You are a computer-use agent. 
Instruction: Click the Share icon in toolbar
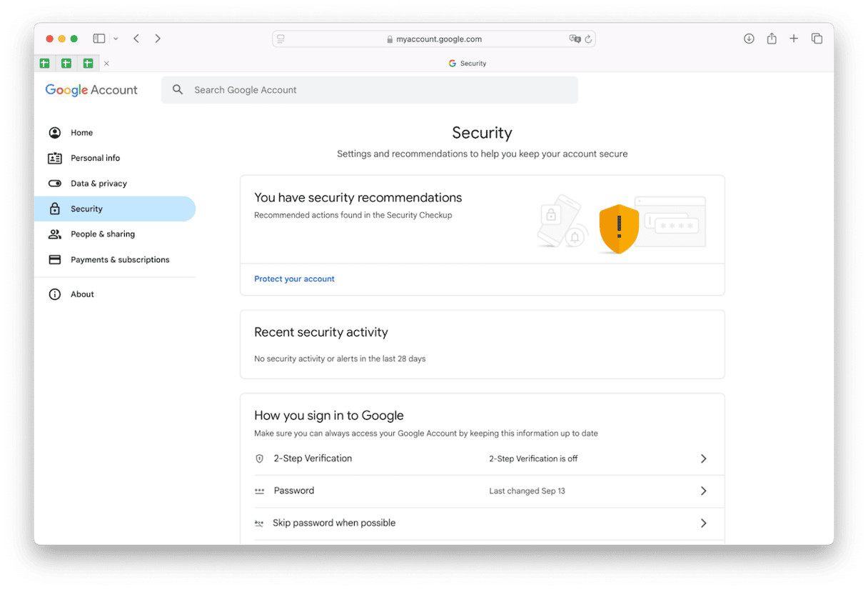772,39
